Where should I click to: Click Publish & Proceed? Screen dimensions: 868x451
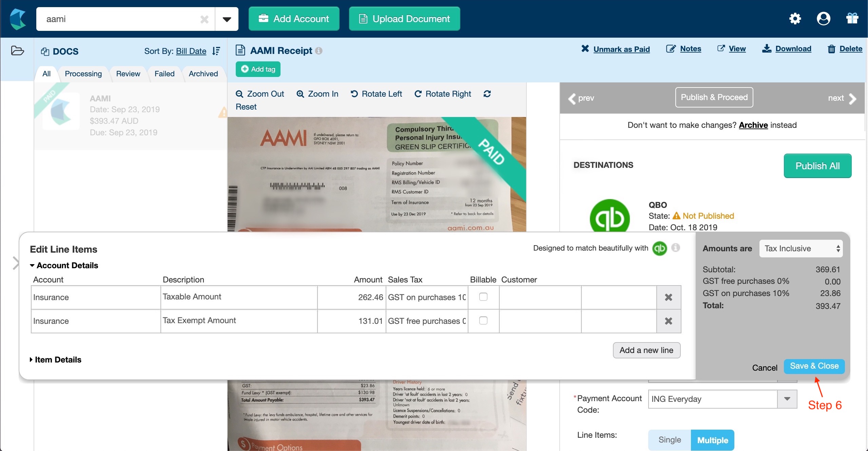point(714,97)
